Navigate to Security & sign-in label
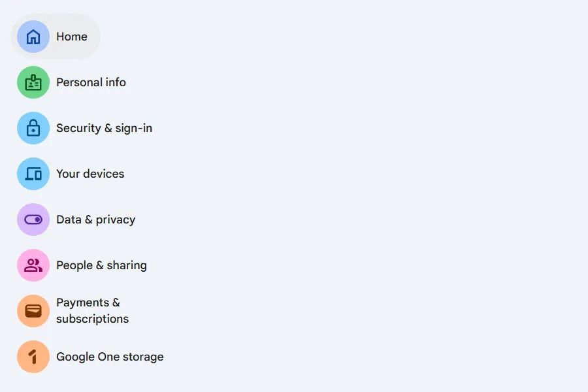This screenshot has width=588, height=392. (104, 128)
